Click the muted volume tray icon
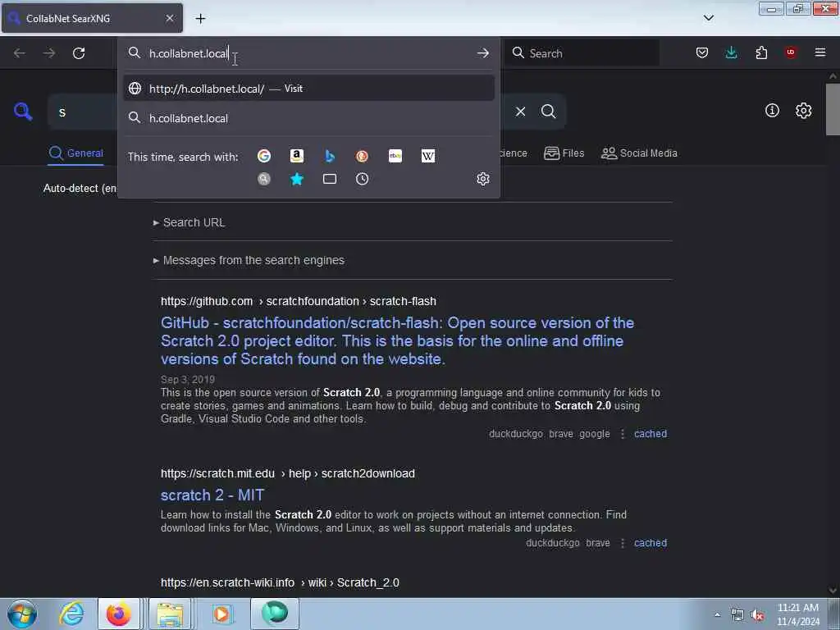 click(x=757, y=615)
